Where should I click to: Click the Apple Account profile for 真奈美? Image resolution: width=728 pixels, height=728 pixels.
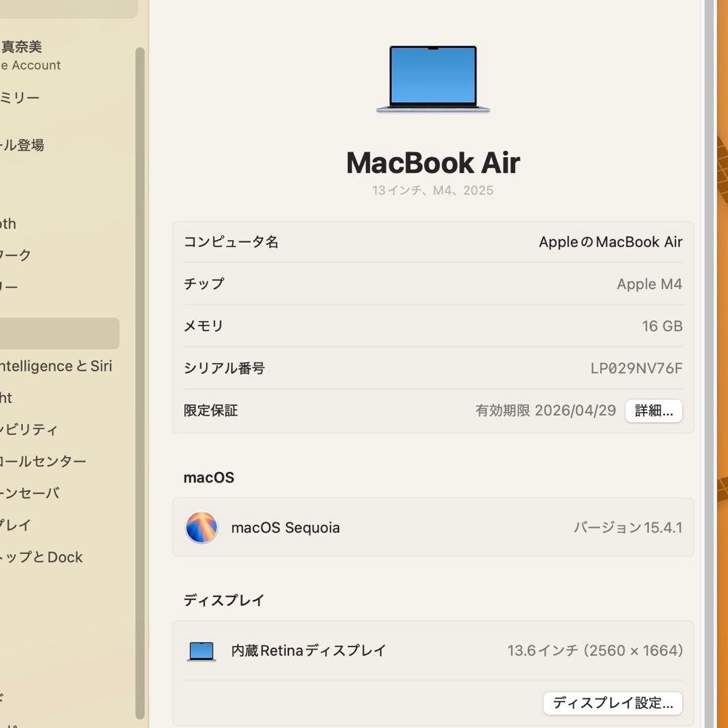point(40,54)
